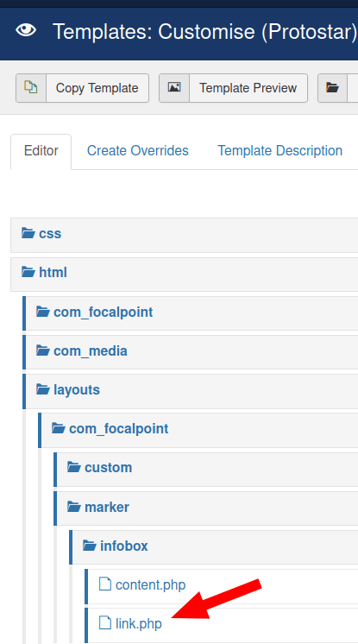Expand the com_media folder
Viewport: 358px width, 644px height.
pos(91,350)
